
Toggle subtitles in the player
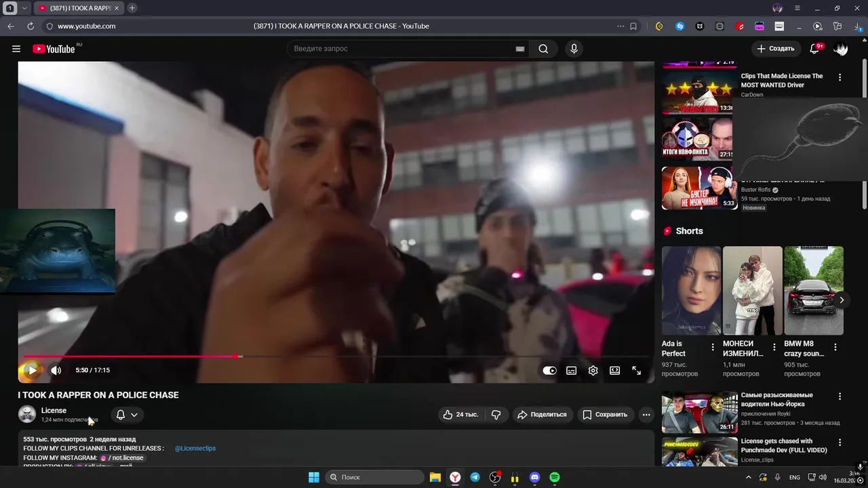(572, 371)
